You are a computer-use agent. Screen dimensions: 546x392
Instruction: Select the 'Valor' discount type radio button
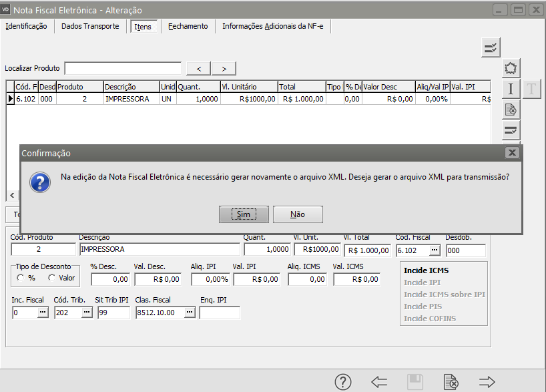click(51, 278)
